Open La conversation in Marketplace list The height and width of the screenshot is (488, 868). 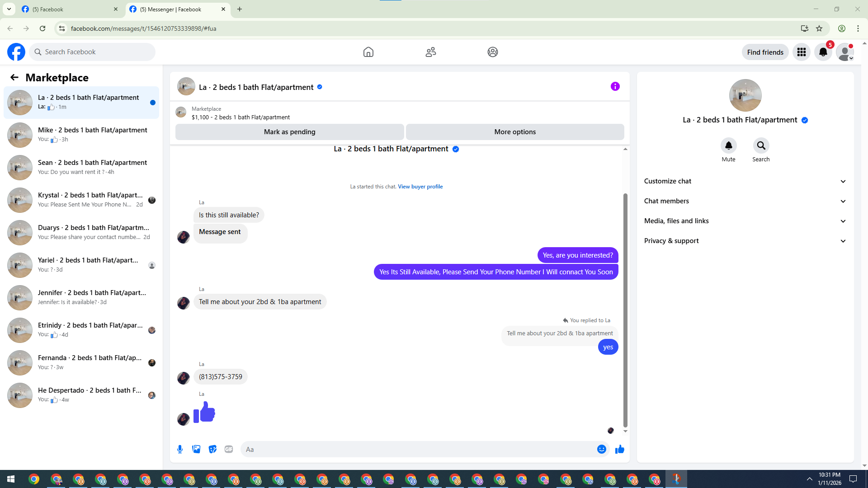[81, 103]
